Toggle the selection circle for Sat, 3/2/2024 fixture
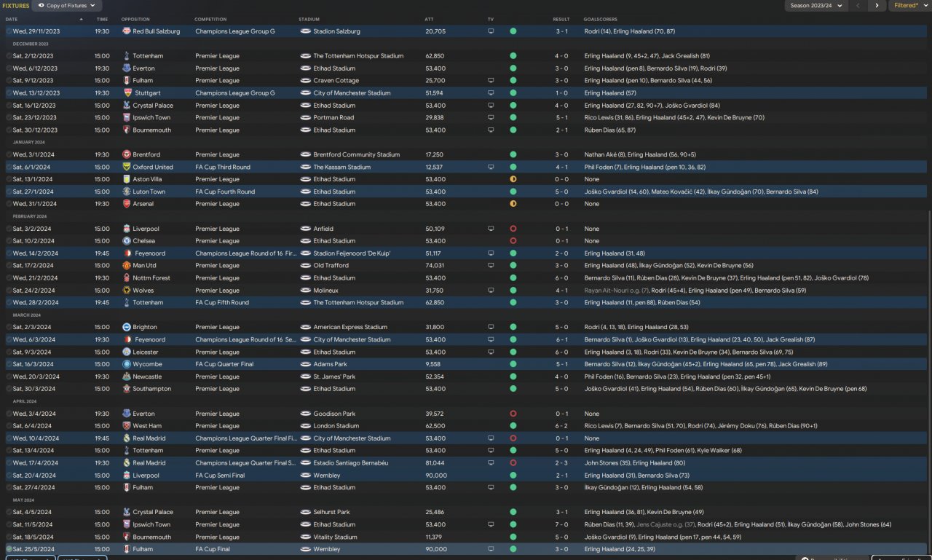 pyautogui.click(x=9, y=229)
